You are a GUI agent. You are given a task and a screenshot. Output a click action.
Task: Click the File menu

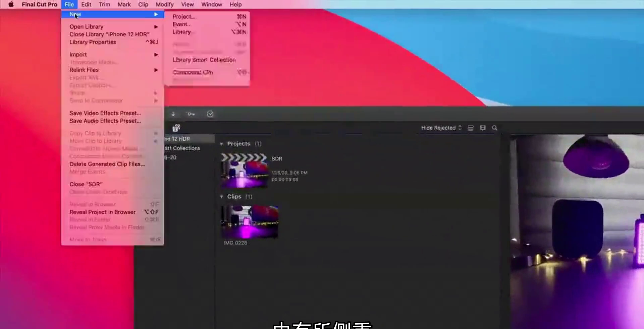[69, 4]
